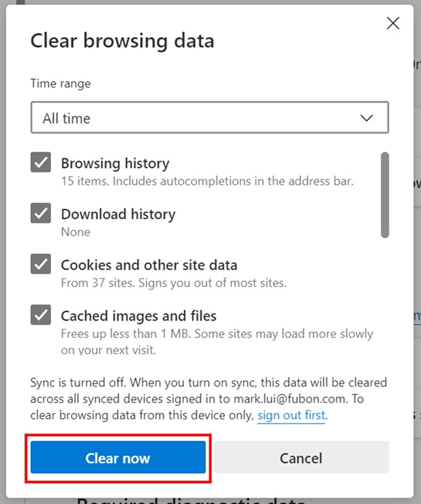
Task: Open the Time range dropdown
Action: [209, 118]
